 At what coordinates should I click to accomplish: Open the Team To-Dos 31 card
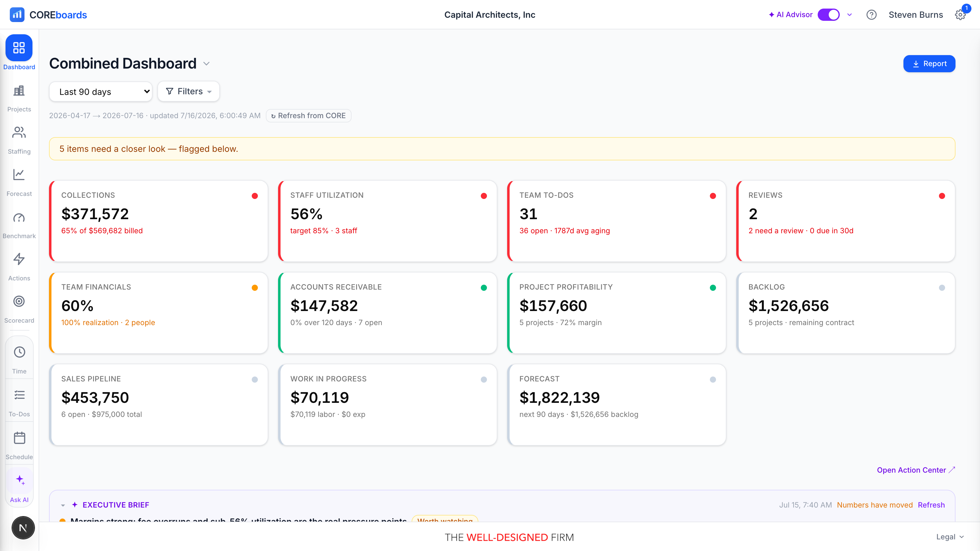coord(617,221)
